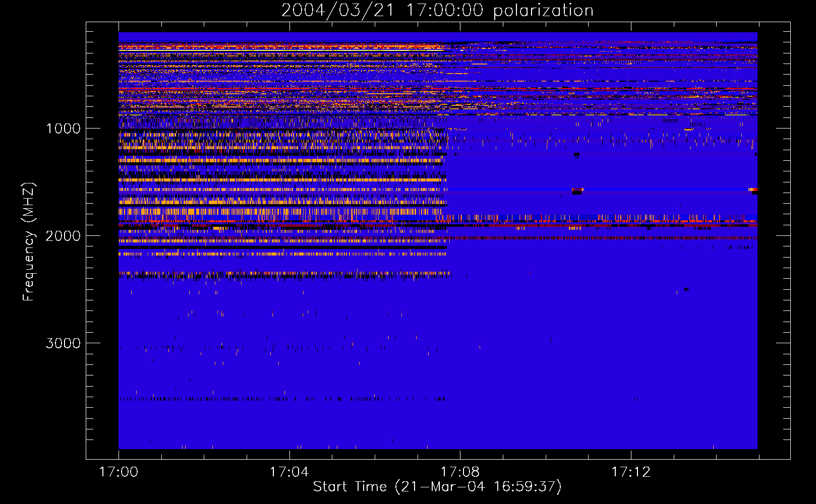The height and width of the screenshot is (504, 816).
Task: Click the 17:00 time tick label
Action: [119, 472]
